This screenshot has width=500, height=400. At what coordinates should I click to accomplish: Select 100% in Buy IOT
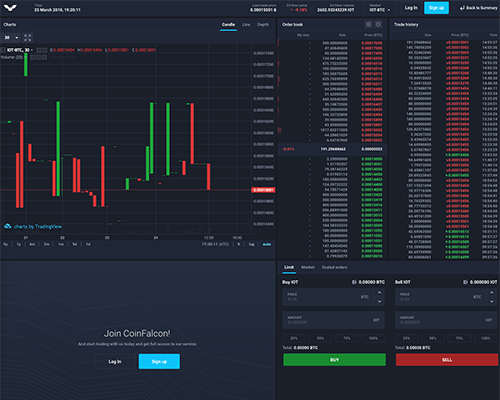point(373,338)
